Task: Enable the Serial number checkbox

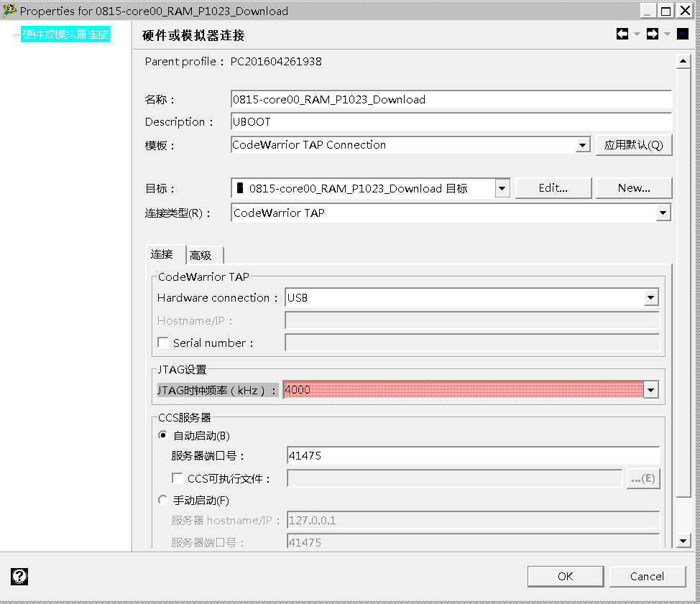Action: (163, 343)
